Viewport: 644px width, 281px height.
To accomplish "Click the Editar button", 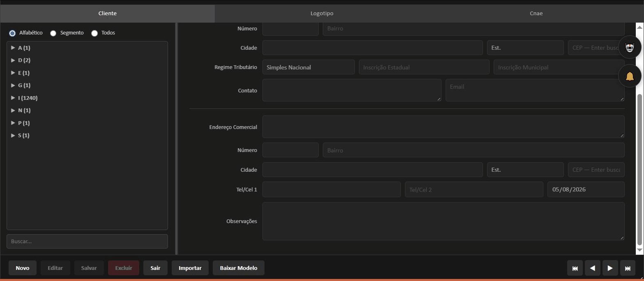I will pos(55,268).
